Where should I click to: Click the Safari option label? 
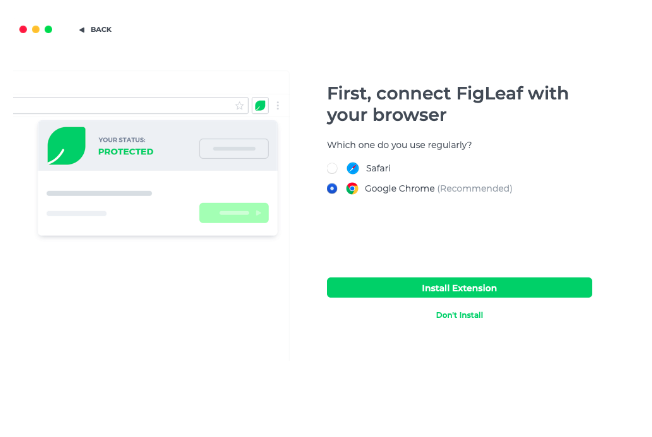click(377, 168)
